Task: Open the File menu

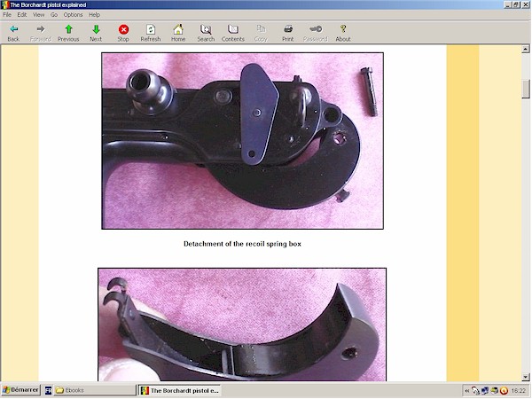Action: tap(7, 14)
